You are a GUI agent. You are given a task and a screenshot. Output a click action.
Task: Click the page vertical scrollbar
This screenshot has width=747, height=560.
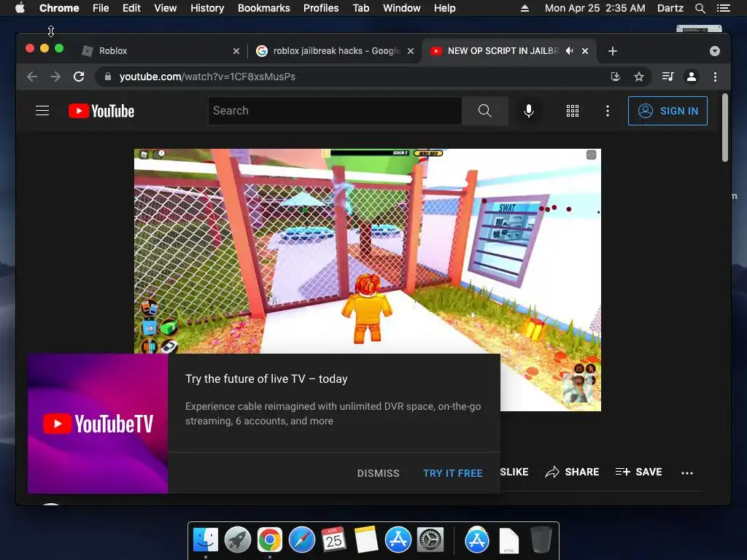coord(725,128)
